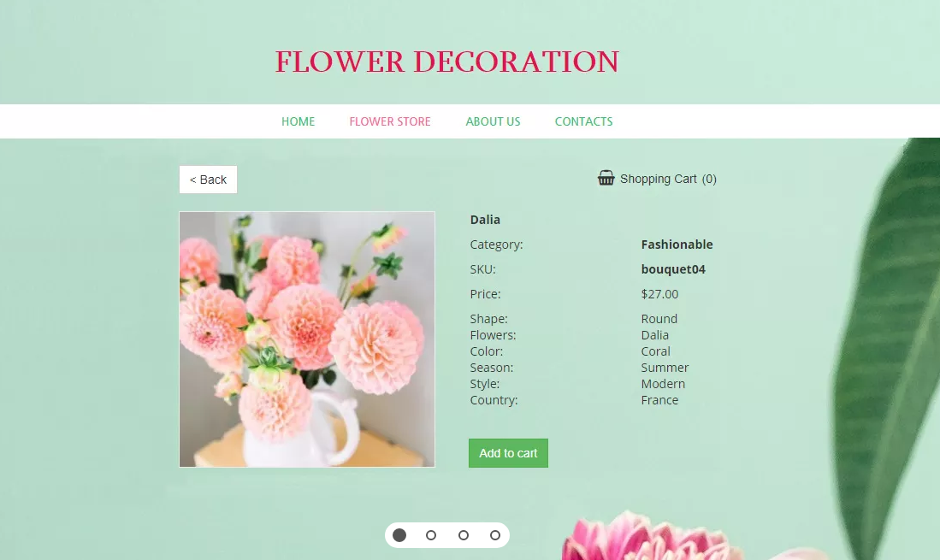Click the Dalia product name heading
Image resolution: width=940 pixels, height=560 pixels.
pyautogui.click(x=485, y=220)
